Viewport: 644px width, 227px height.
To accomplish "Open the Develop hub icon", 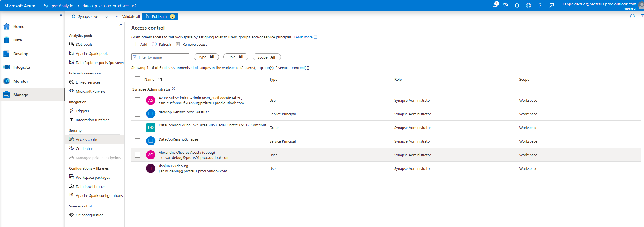I will tap(7, 54).
